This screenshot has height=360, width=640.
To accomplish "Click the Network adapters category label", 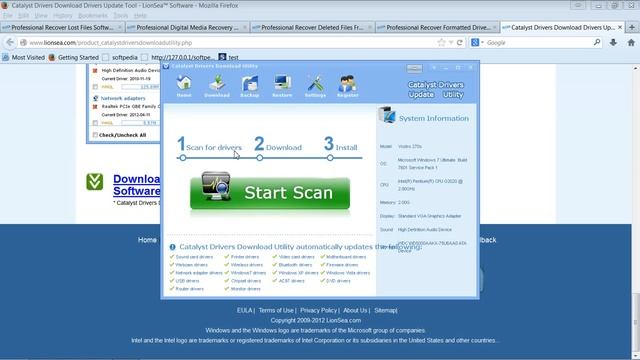I will click(123, 98).
